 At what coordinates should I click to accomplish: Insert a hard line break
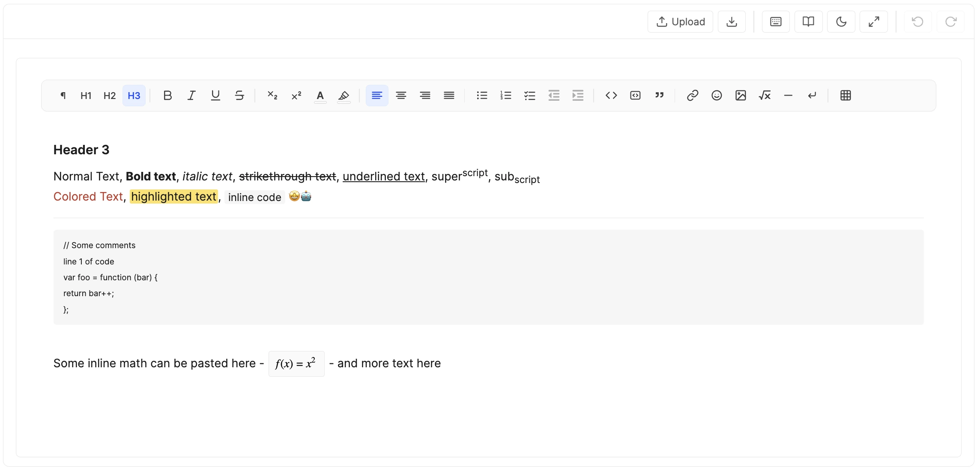click(812, 95)
